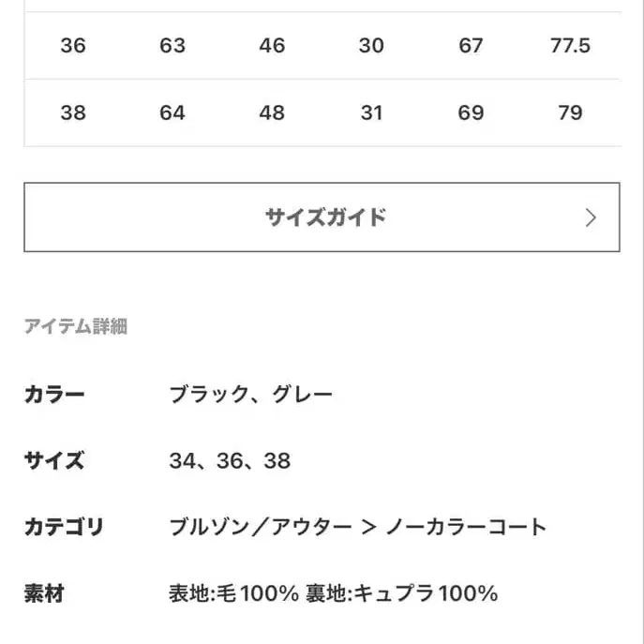Click the 表地:毛100% 裏地:キュプラ100% material text
Image resolution: width=644 pixels, height=644 pixels.
coord(333,592)
